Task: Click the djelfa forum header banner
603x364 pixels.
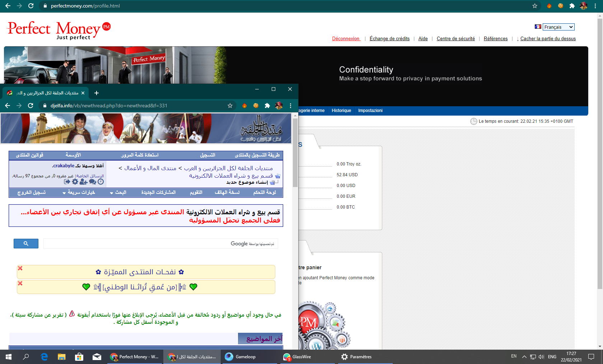Action: 146,129
